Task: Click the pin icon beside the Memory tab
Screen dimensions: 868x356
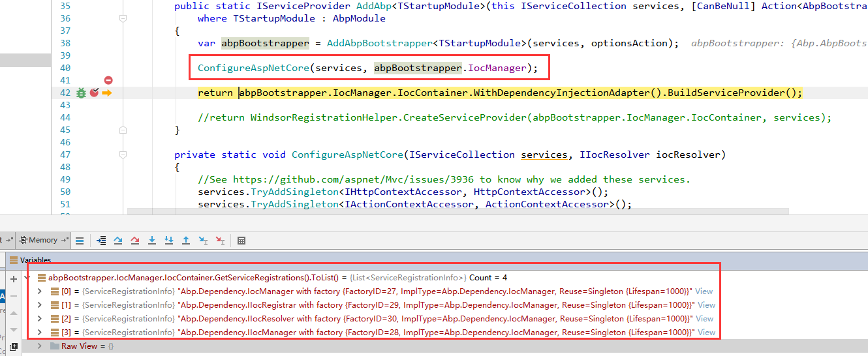Action: point(64,240)
